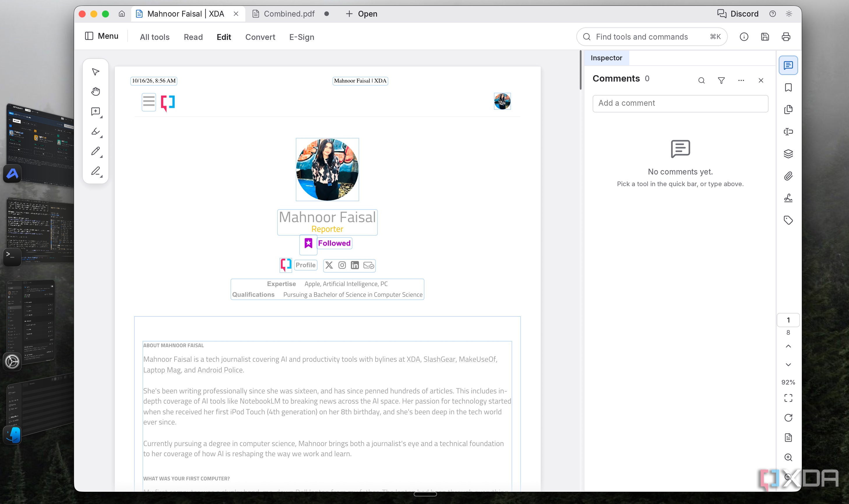Toggle light/dark theme sun icon
849x504 pixels.
click(x=789, y=14)
